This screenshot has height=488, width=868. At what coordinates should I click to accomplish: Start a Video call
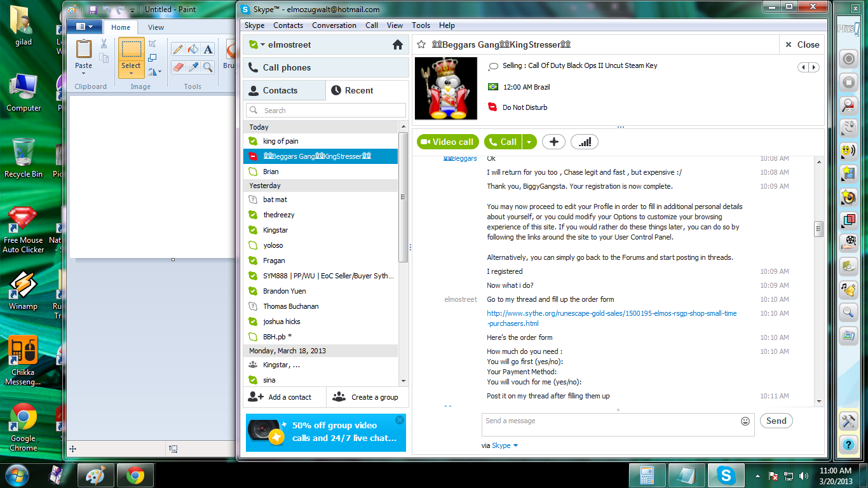448,142
